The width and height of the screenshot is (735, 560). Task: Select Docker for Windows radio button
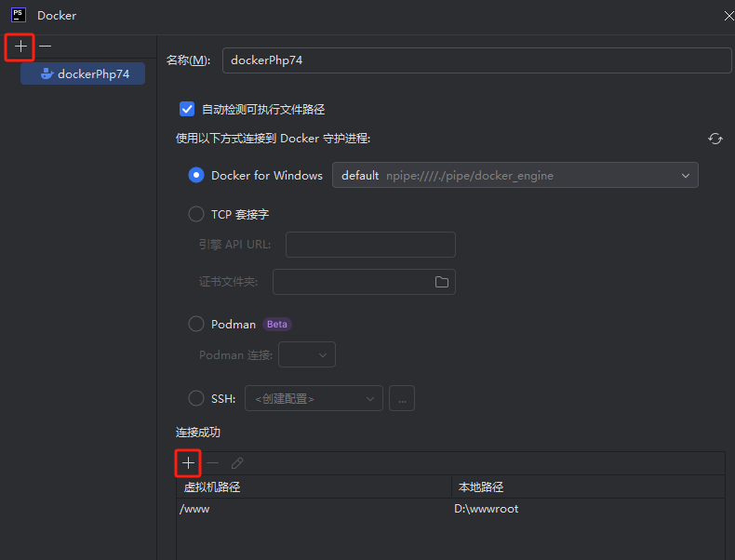click(196, 175)
